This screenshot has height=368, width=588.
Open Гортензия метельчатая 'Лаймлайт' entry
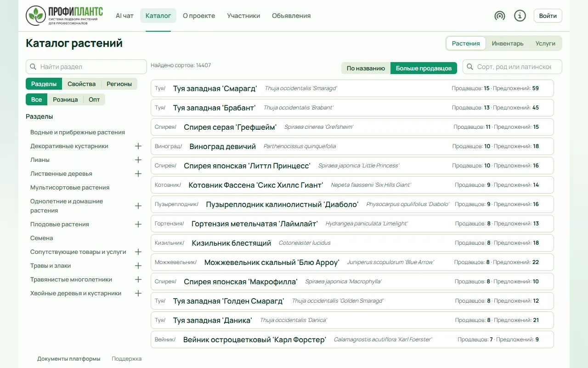(352, 224)
